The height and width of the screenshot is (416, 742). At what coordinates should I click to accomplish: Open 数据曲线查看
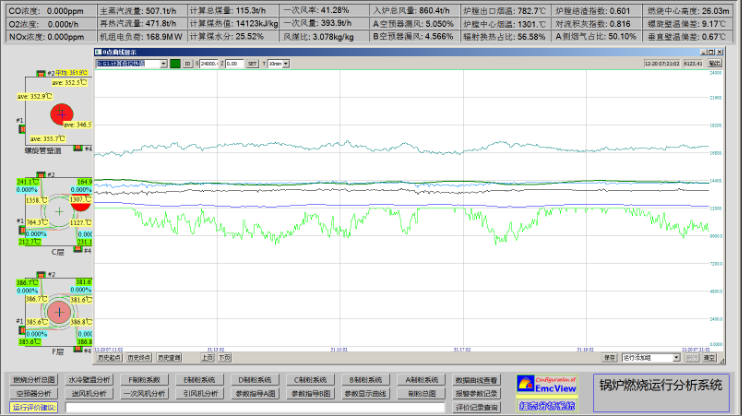[x=476, y=380]
